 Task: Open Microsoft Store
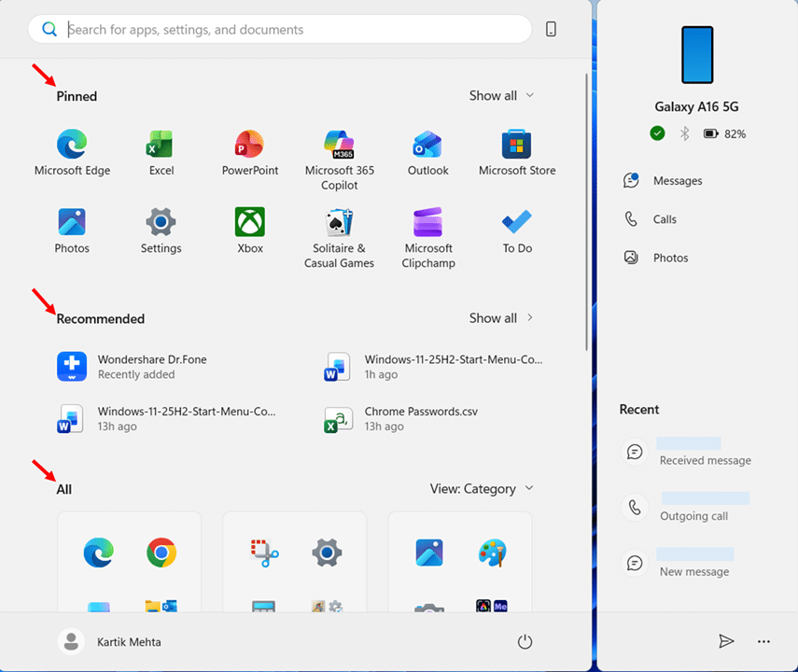(x=517, y=152)
